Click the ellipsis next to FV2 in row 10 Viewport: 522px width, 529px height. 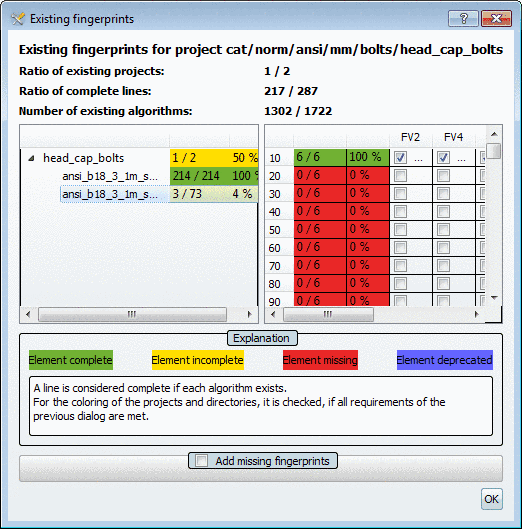[x=418, y=159]
